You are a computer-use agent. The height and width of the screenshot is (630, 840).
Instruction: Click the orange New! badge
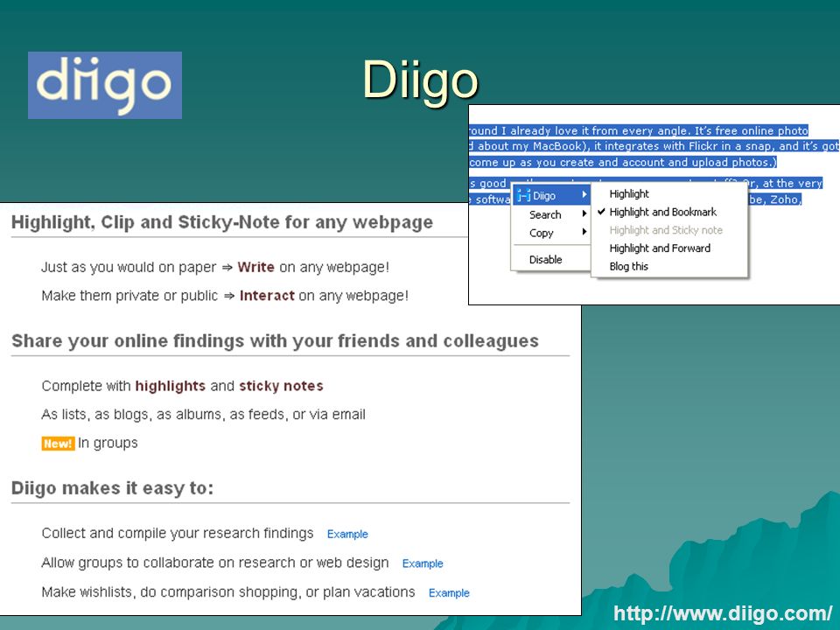pos(58,444)
